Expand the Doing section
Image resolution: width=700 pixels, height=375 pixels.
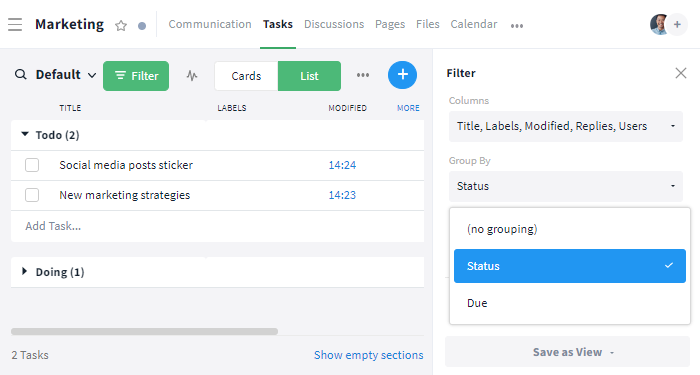pos(25,271)
